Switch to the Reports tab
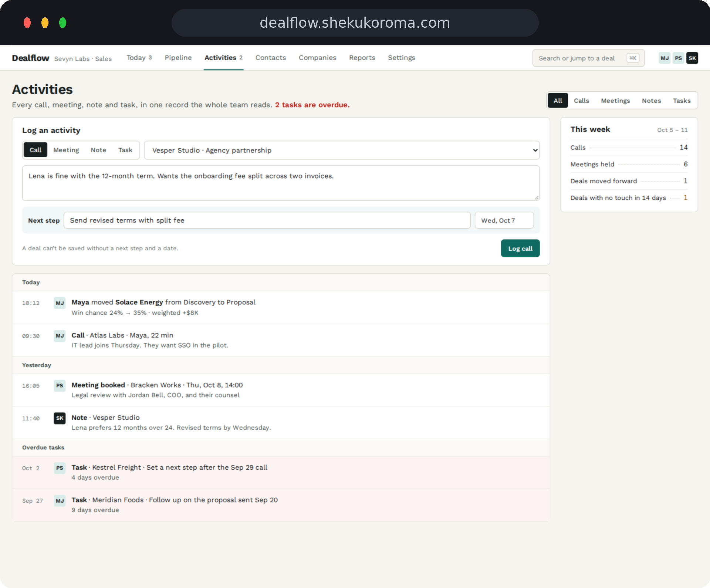Image resolution: width=710 pixels, height=588 pixels. click(x=362, y=58)
